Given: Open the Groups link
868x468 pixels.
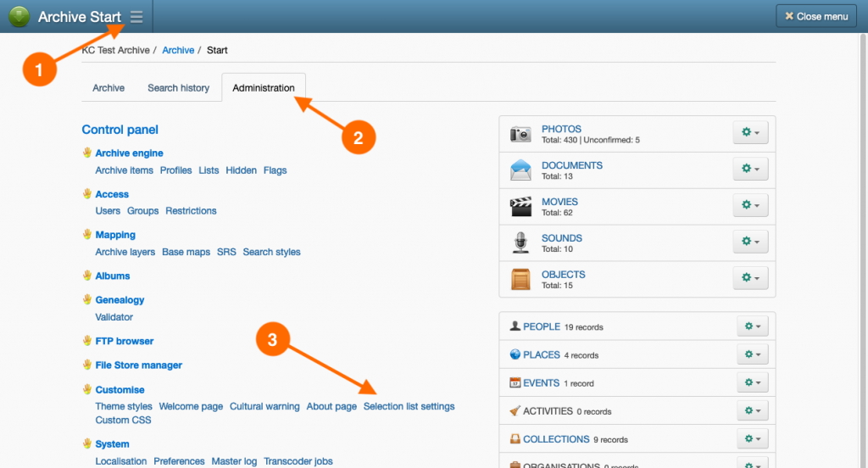Looking at the screenshot, I should click(142, 210).
